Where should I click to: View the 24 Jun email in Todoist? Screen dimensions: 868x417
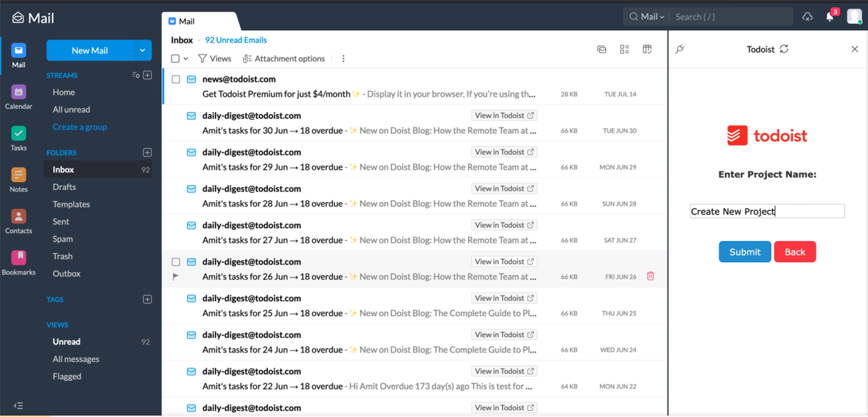tap(504, 334)
